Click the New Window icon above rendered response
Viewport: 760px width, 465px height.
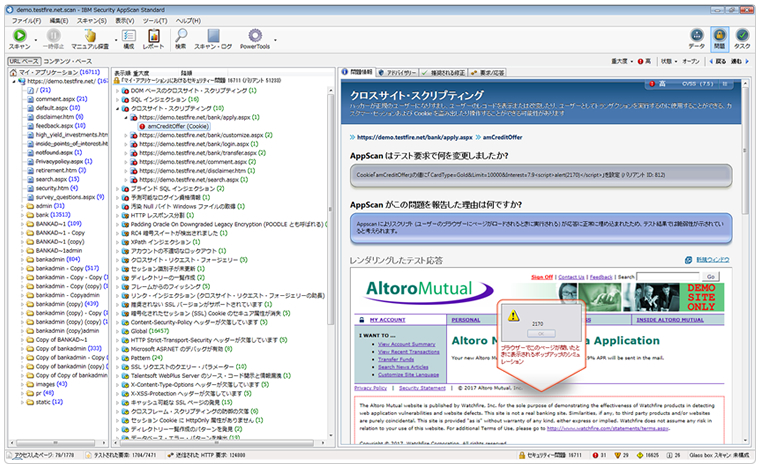(688, 260)
